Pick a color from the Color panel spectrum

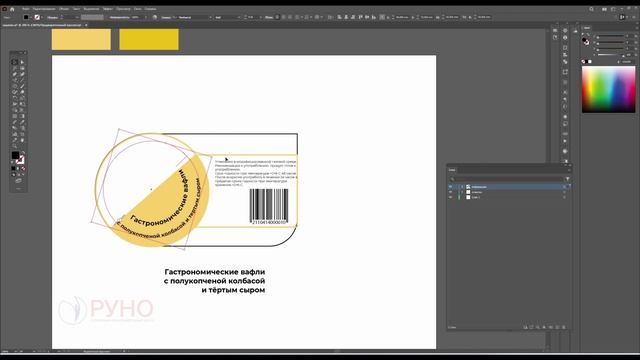pyautogui.click(x=609, y=89)
